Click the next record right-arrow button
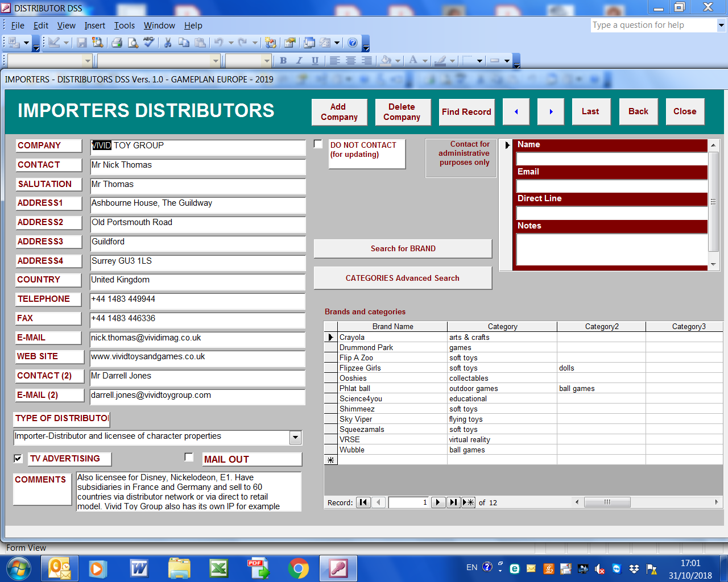The width and height of the screenshot is (728, 582). 551,111
